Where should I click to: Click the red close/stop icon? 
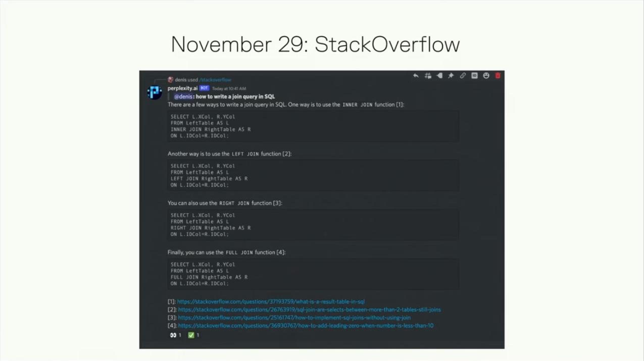click(498, 75)
